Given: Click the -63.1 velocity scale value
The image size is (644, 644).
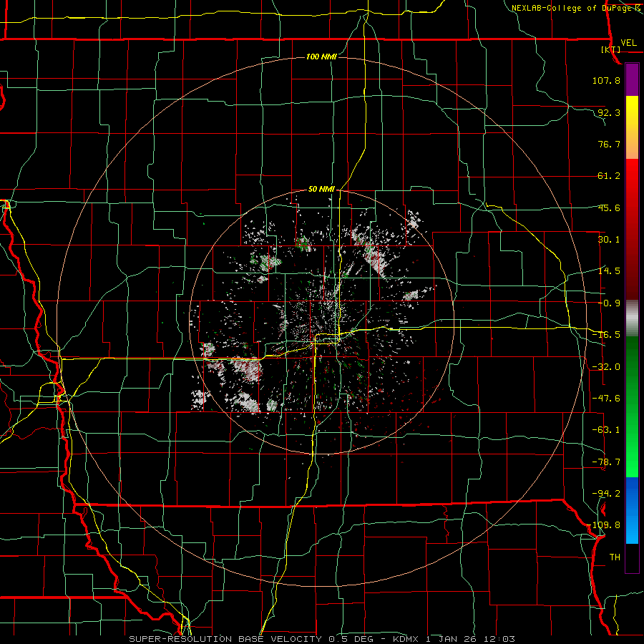Looking at the screenshot, I should [606, 430].
